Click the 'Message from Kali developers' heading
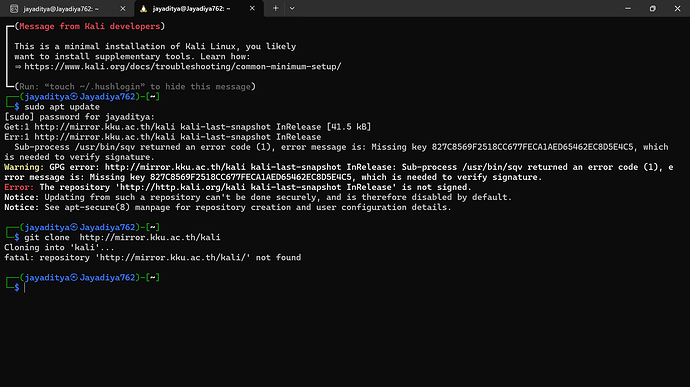690x387 pixels. pyautogui.click(x=90, y=26)
